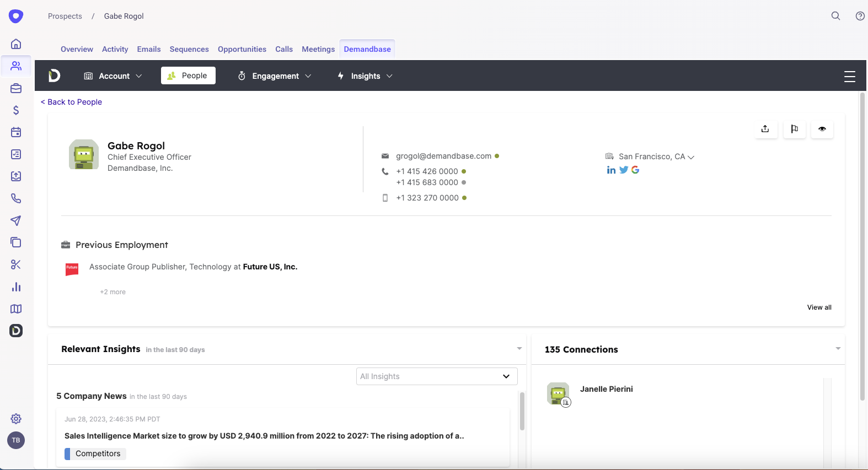Collapse the Relevant Insights panel arrow

pyautogui.click(x=519, y=349)
